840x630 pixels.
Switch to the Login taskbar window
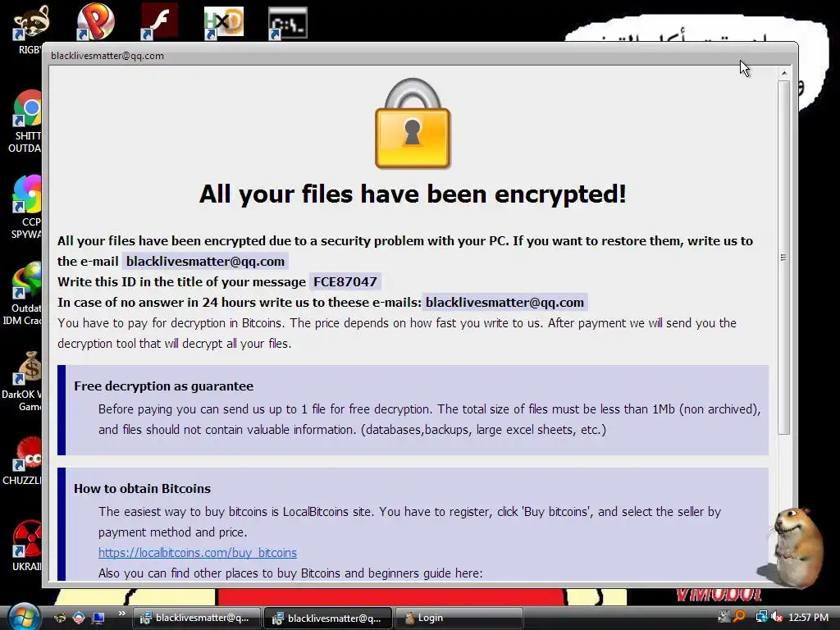point(459,619)
